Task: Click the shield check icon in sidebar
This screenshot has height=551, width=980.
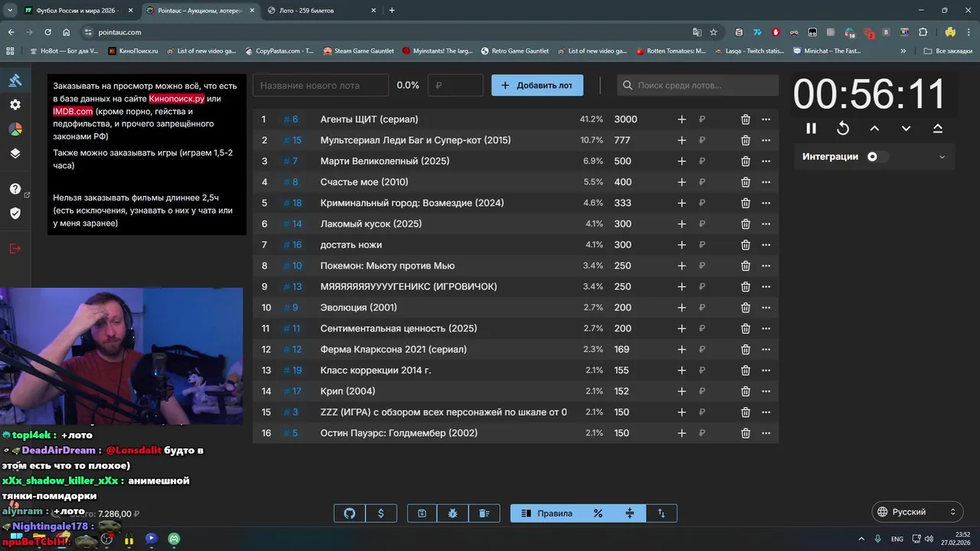Action: tap(15, 214)
